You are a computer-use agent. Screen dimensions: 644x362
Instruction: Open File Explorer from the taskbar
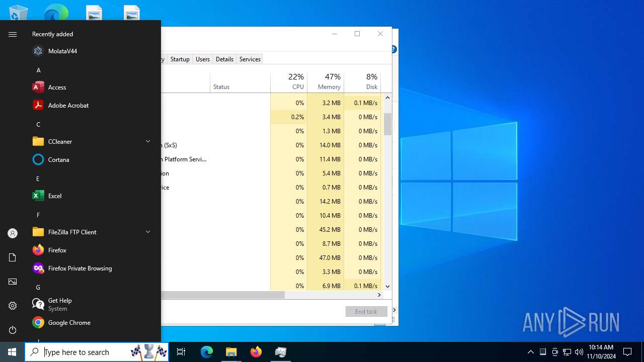[x=231, y=352]
